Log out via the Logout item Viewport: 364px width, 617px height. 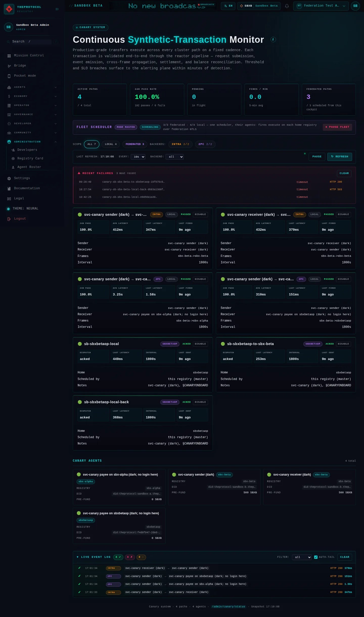pyautogui.click(x=20, y=219)
